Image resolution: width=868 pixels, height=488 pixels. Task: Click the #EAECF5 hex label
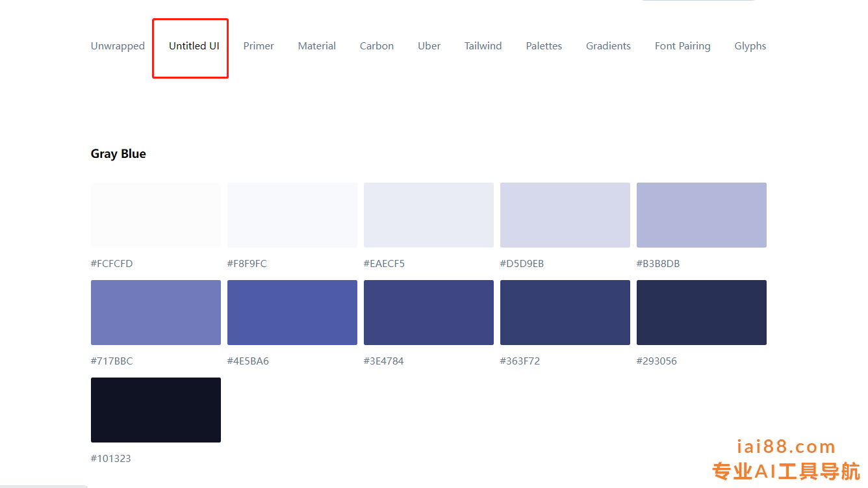click(384, 264)
